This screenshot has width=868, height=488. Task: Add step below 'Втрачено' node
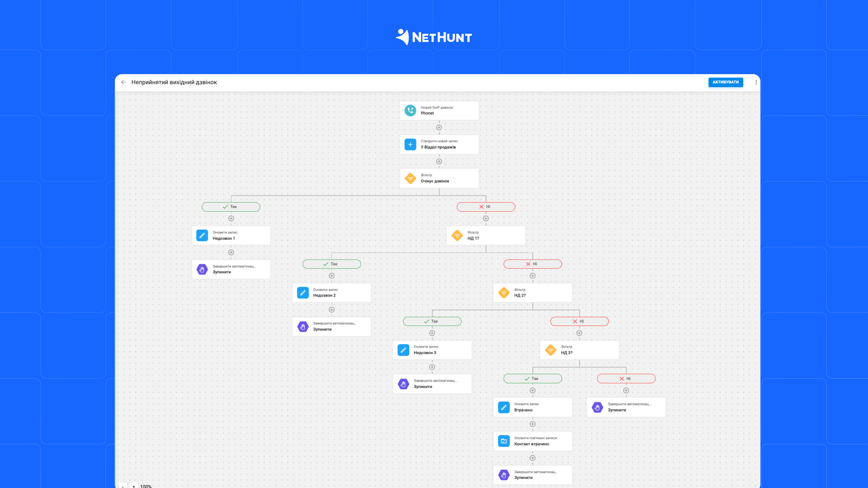[533, 424]
